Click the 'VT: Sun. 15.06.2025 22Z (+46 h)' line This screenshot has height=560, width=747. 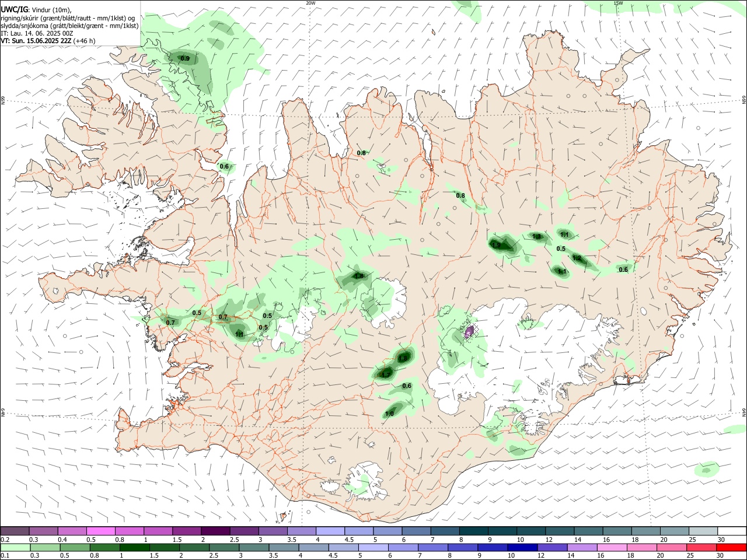(48, 41)
